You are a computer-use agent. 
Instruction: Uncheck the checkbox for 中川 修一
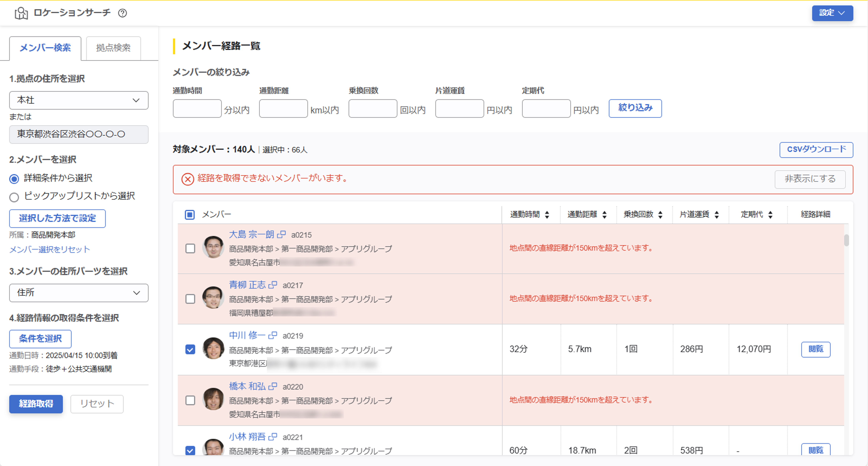[x=190, y=350]
